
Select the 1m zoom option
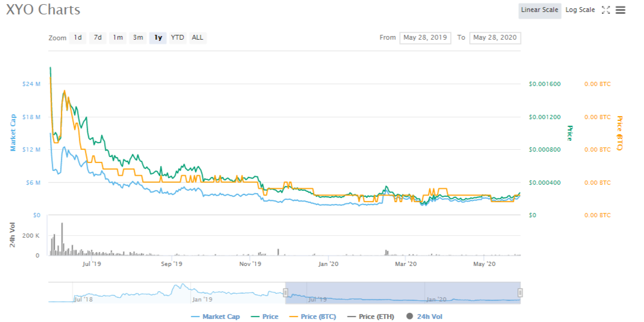pos(117,37)
